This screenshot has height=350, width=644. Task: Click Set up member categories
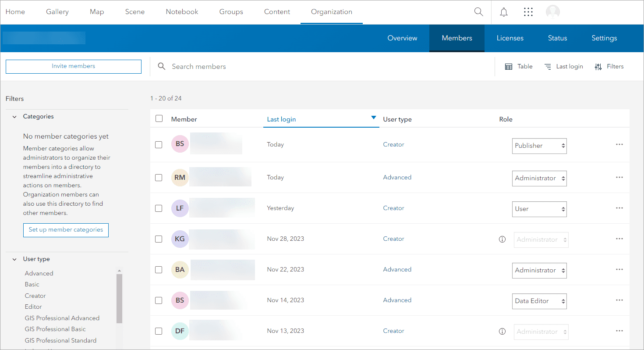click(x=66, y=230)
